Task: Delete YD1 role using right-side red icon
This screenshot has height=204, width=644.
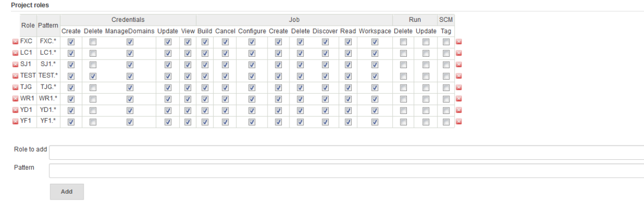Action: point(459,110)
